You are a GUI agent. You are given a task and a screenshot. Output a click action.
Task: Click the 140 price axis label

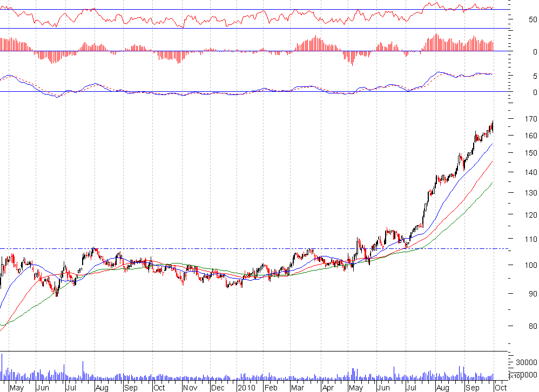531,172
